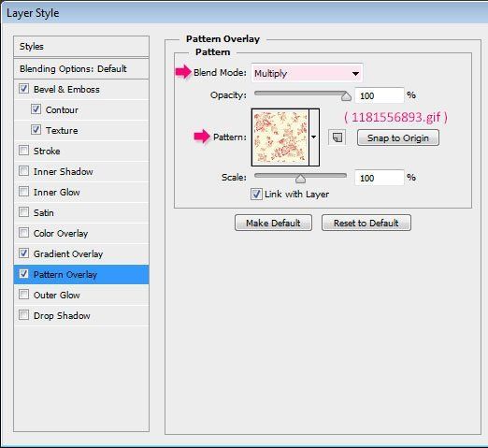
Task: Click the create new preset from pattern icon
Action: click(x=337, y=137)
